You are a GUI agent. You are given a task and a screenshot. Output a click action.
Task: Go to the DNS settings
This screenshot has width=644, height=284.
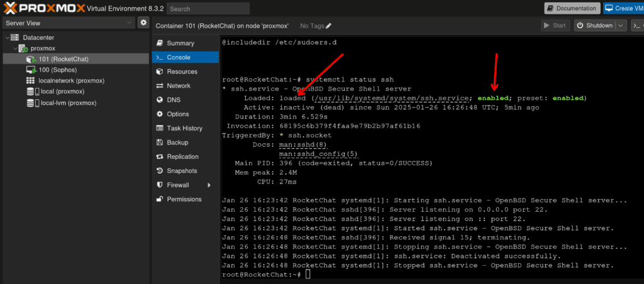174,100
